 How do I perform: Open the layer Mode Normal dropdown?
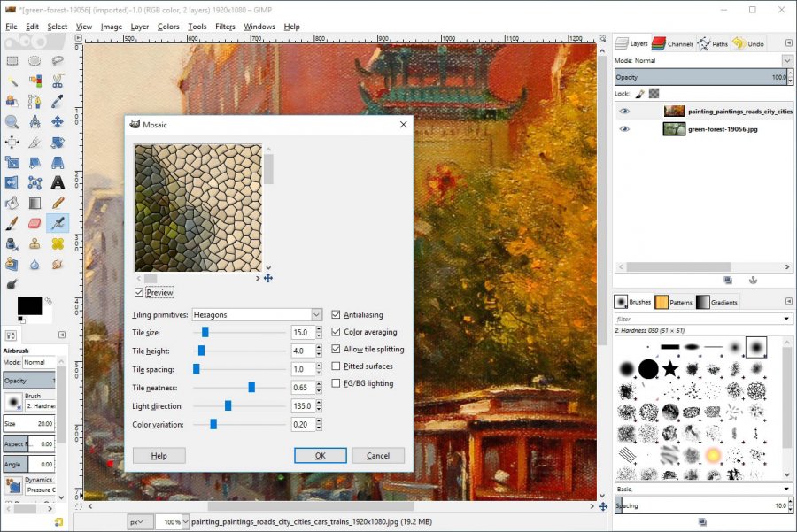point(787,60)
